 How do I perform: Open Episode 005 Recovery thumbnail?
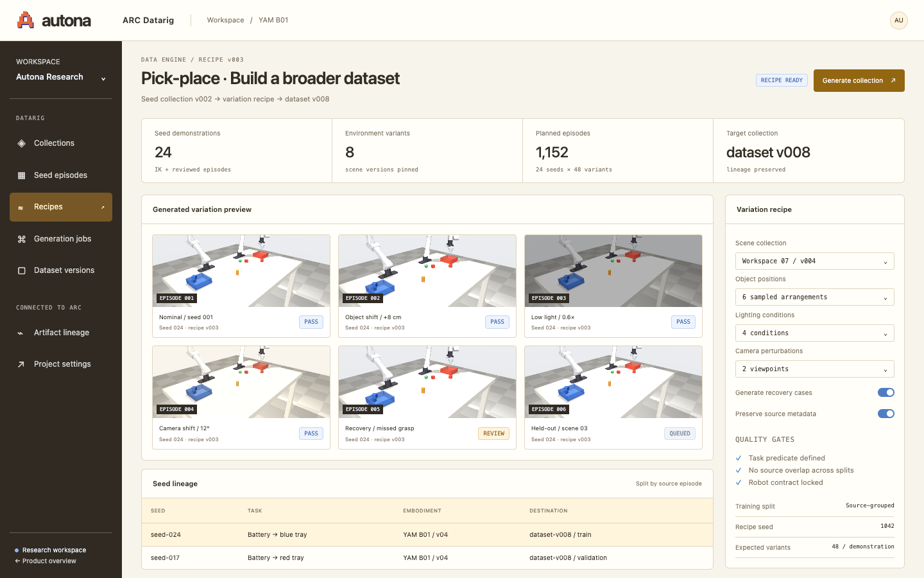click(427, 382)
